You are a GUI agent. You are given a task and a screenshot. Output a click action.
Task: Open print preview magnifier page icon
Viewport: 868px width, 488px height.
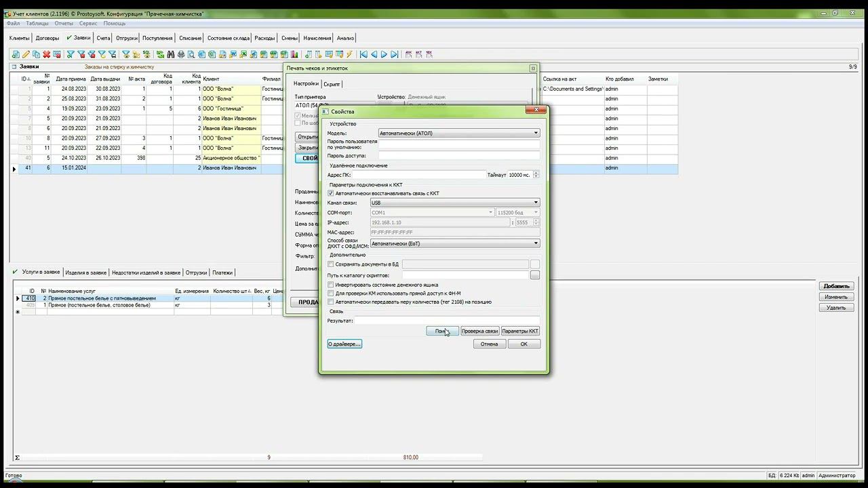click(x=191, y=54)
